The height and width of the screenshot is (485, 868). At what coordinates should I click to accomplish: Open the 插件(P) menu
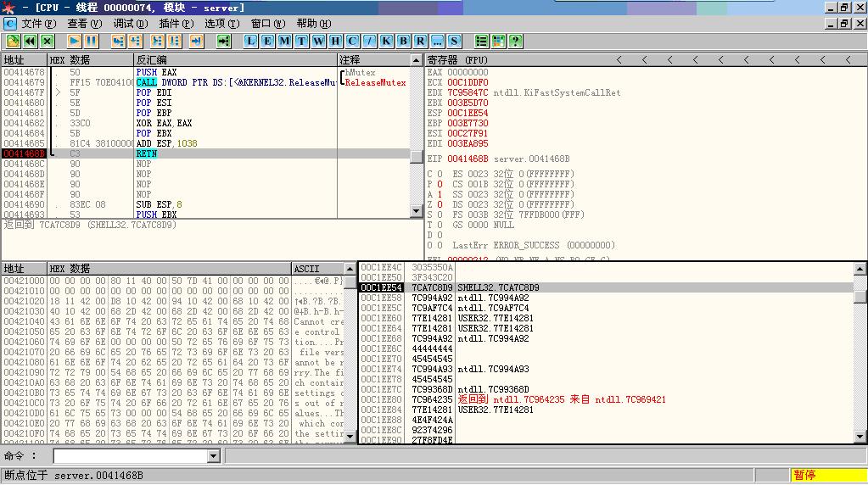[x=176, y=23]
